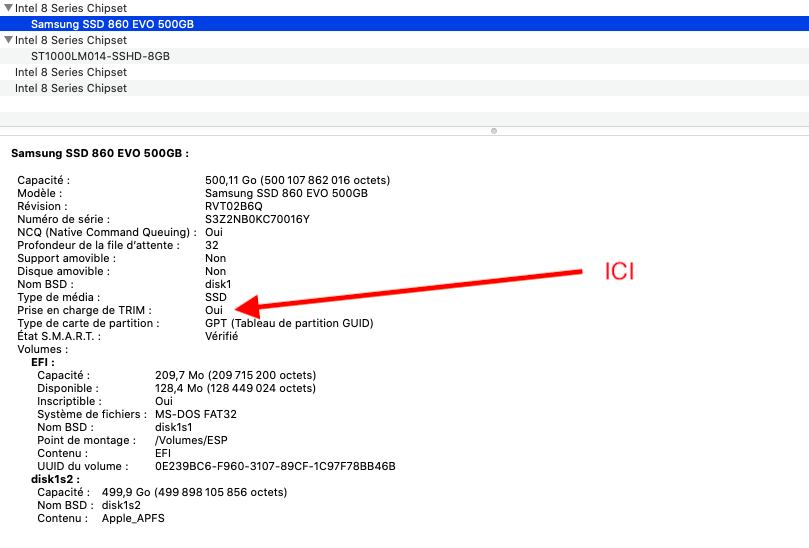Click disk1s2 capacity 499,9 Go value
809x548 pixels.
[194, 492]
